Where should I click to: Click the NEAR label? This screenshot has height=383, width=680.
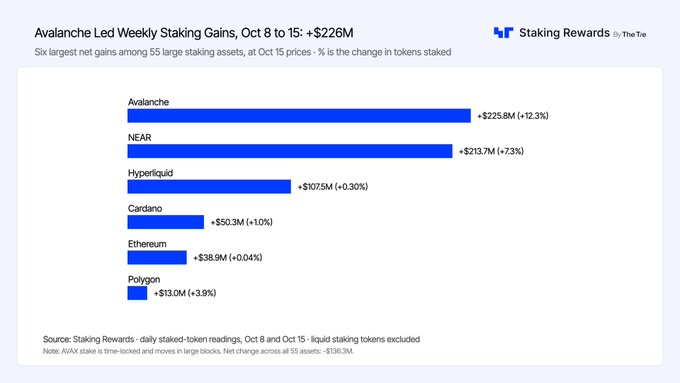(140, 137)
